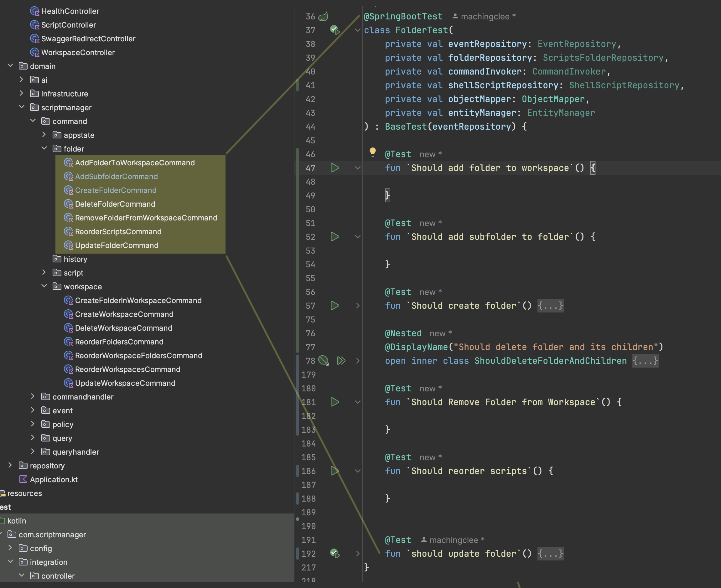The height and width of the screenshot is (588, 721).
Task: Run the 'Should Remove Folder from Workspace' test
Action: [335, 402]
